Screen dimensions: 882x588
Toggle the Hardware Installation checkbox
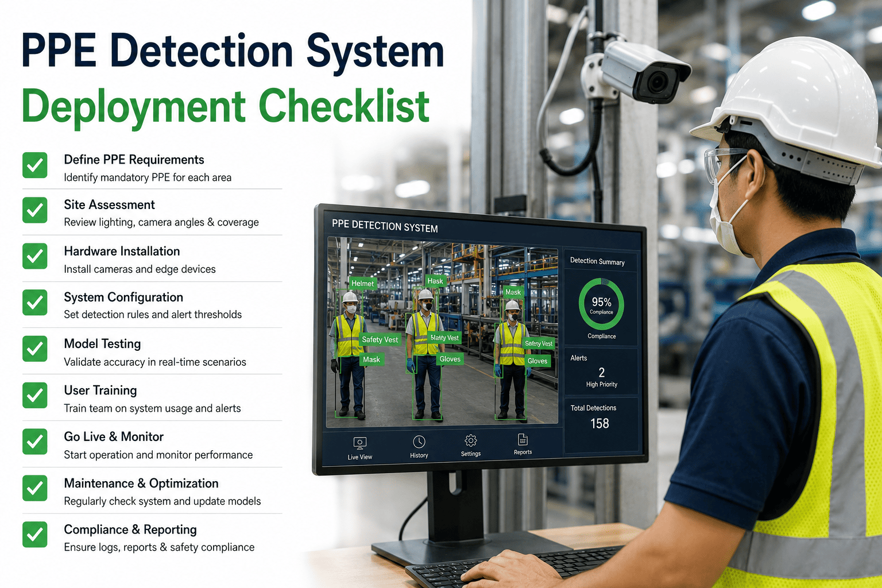point(35,256)
